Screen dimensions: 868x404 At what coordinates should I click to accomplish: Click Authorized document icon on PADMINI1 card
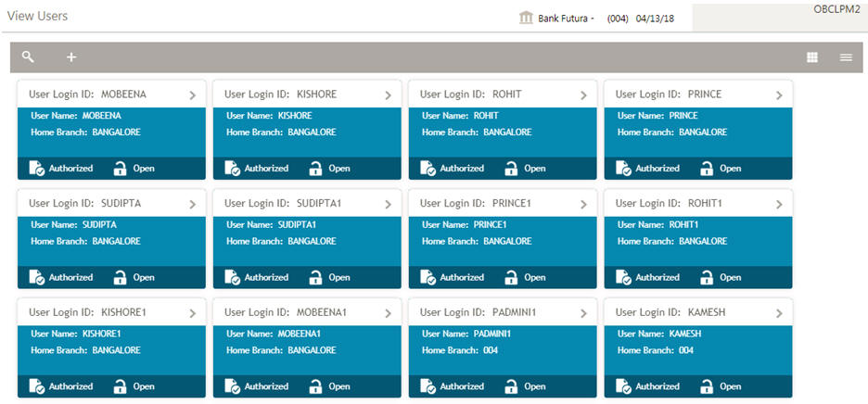pyautogui.click(x=428, y=386)
